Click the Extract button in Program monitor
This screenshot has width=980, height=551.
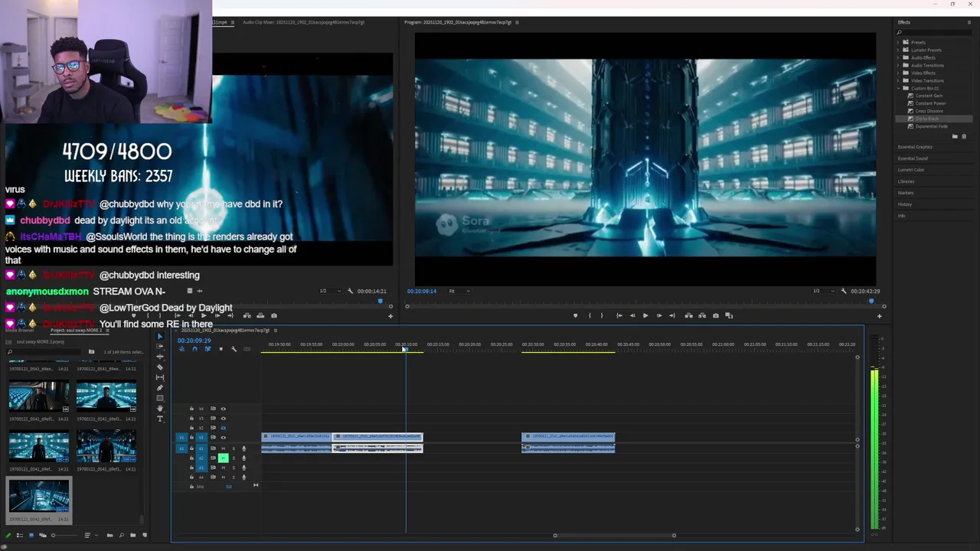702,315
